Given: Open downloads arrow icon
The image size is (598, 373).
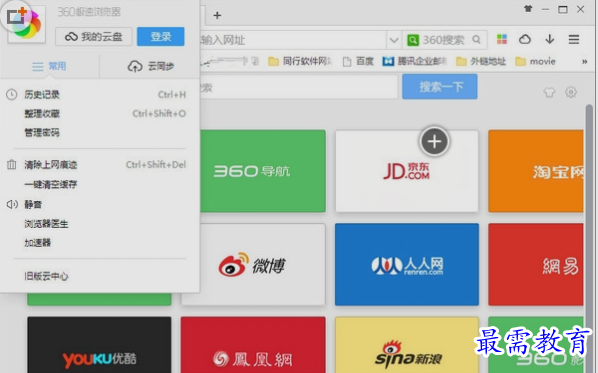Looking at the screenshot, I should point(550,39).
